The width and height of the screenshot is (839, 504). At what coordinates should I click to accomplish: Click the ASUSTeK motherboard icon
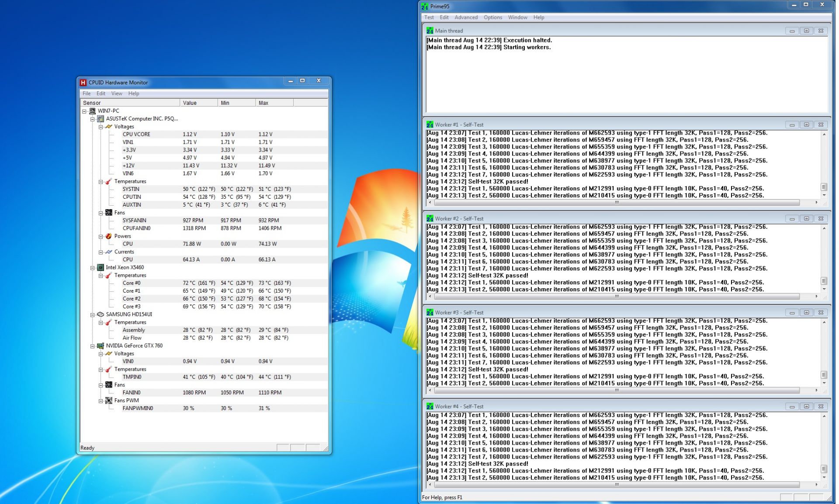point(101,119)
